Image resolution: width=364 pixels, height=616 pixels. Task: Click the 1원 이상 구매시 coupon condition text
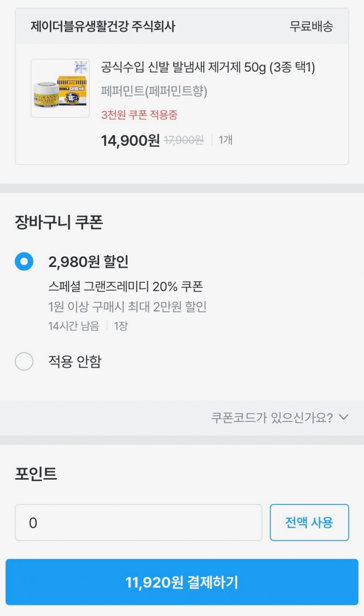click(127, 307)
